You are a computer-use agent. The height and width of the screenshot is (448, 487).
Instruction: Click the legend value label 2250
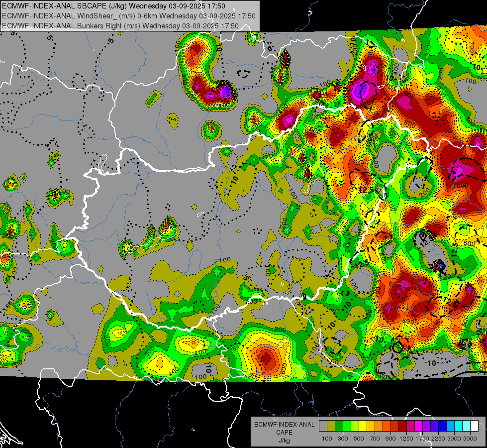[x=438, y=439]
